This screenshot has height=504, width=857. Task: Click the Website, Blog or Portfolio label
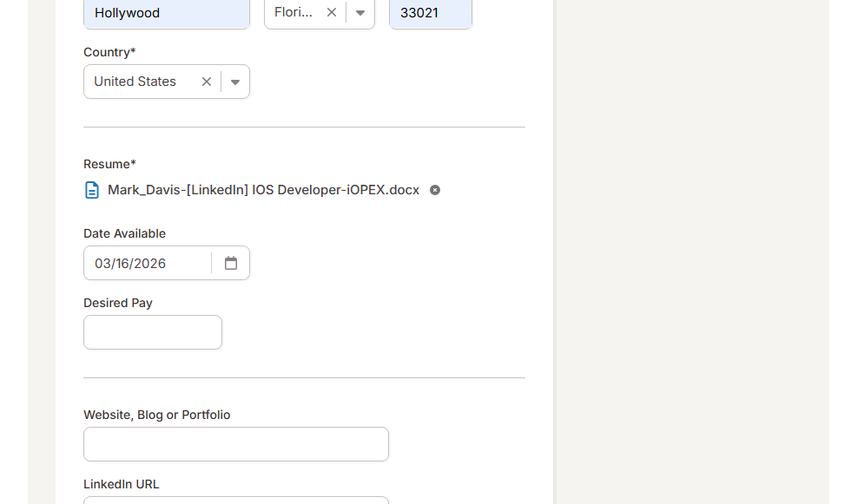tap(157, 415)
